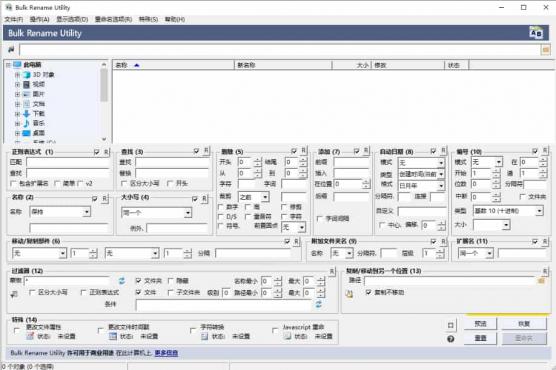Image resolution: width=556 pixels, height=370 pixels.
Task: Click the file attributes icon in Special section
Action: point(30,336)
